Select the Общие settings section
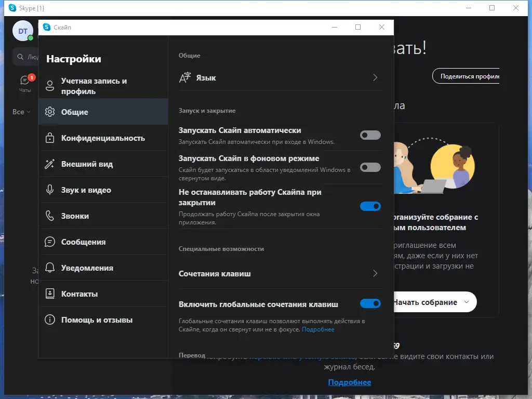 pyautogui.click(x=103, y=112)
